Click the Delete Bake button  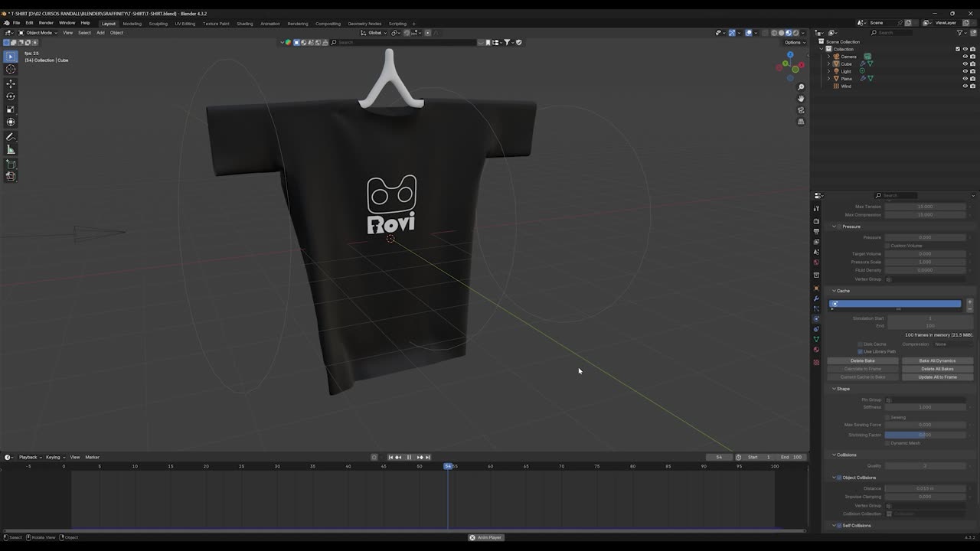point(863,360)
